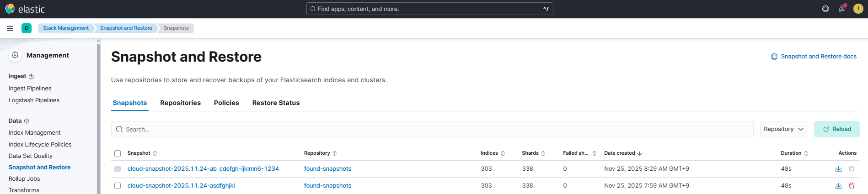Open the Snapshot and Restore docs link
868x194 pixels.
814,57
